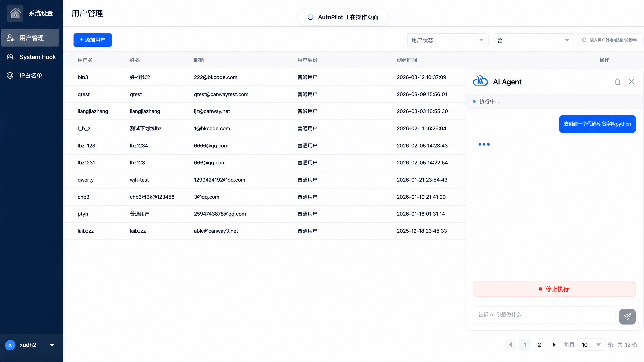Click the search magnifier icon
The height and width of the screenshot is (362, 644).
point(584,40)
